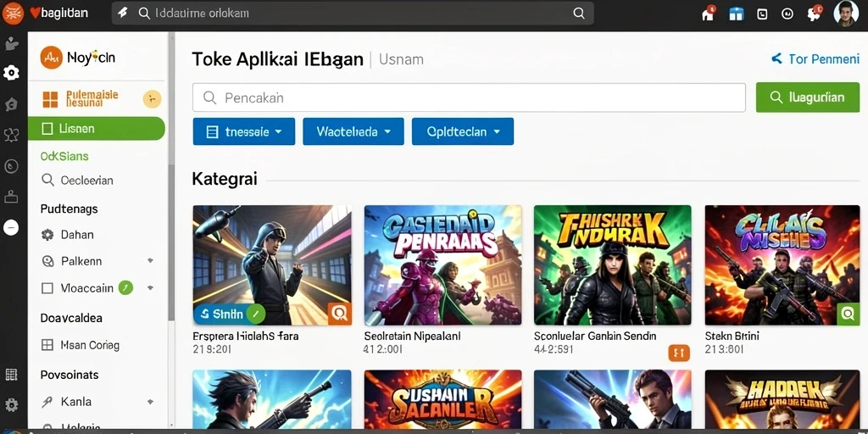Click the 412:00l text under second card
The height and width of the screenshot is (434, 868).
coord(383,350)
